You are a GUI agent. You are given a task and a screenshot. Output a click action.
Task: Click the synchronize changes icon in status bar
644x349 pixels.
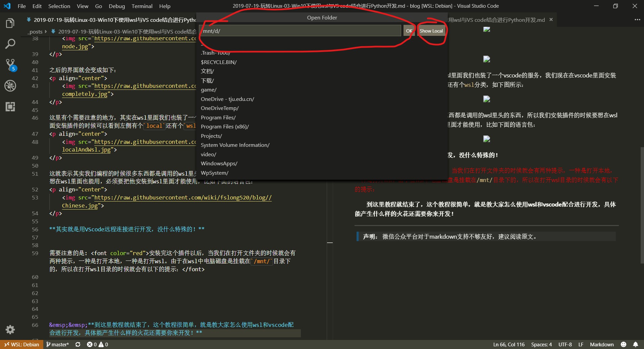[x=78, y=344]
